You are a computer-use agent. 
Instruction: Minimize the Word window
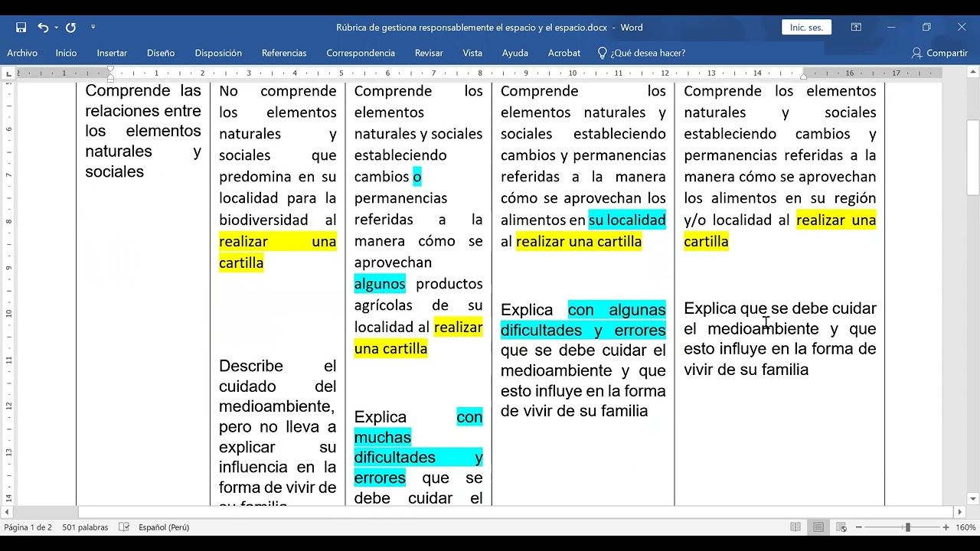(891, 28)
